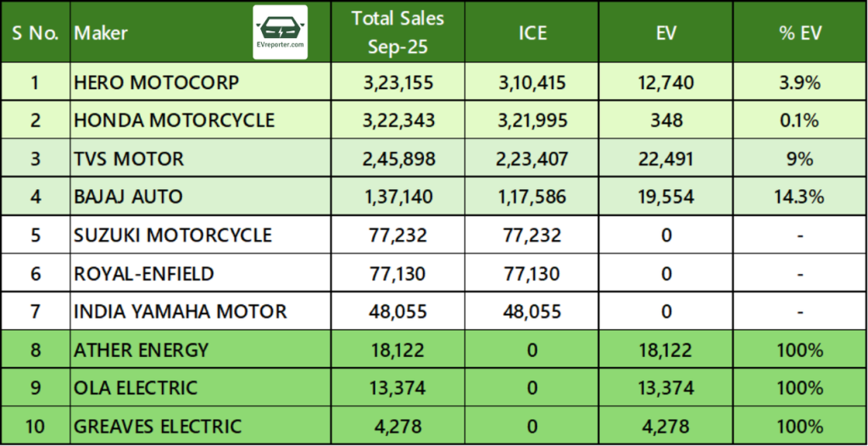Screen dimensions: 868x446
Task: Select ROYAL-ENFIELD maker cell
Action: (x=144, y=273)
